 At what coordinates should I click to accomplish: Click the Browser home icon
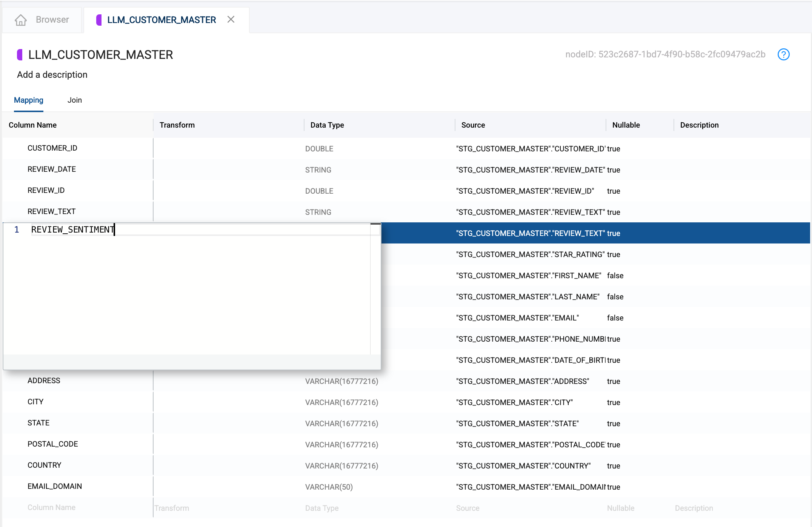pos(21,20)
